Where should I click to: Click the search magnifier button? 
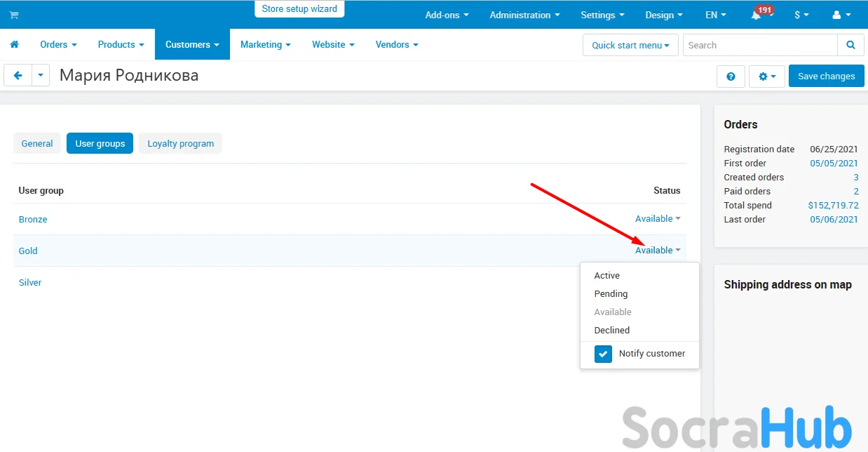click(x=850, y=45)
